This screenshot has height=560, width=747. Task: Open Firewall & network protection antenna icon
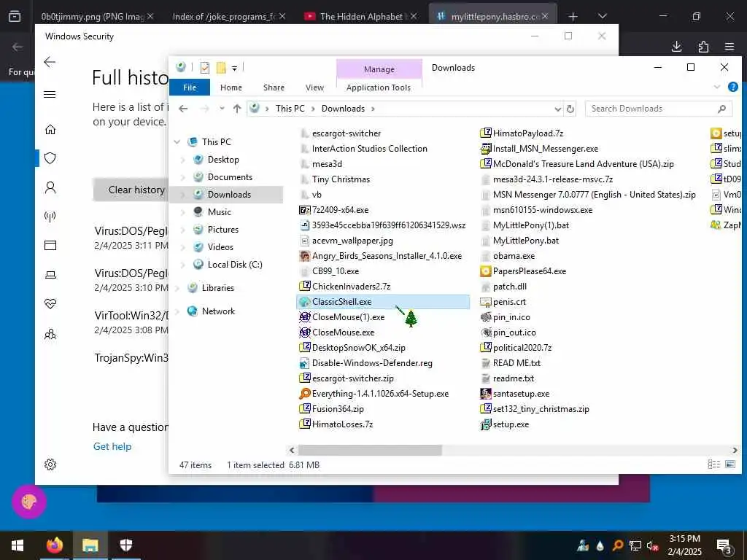[50, 217]
